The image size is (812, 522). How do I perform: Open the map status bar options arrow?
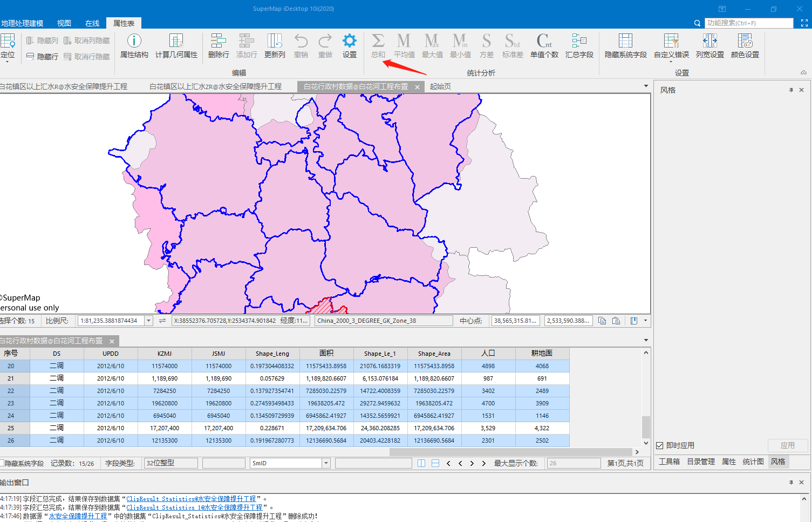pyautogui.click(x=645, y=321)
